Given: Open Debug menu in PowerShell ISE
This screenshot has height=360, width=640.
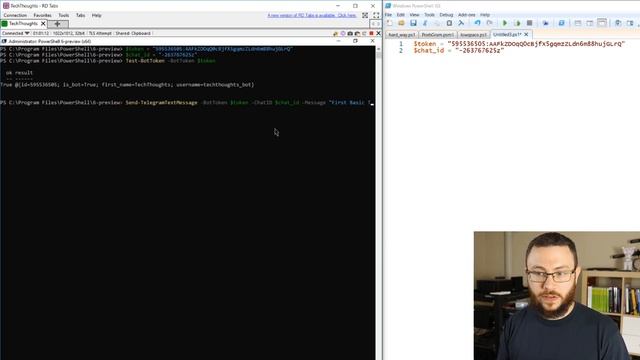Looking at the screenshot, I should (x=446, y=15).
